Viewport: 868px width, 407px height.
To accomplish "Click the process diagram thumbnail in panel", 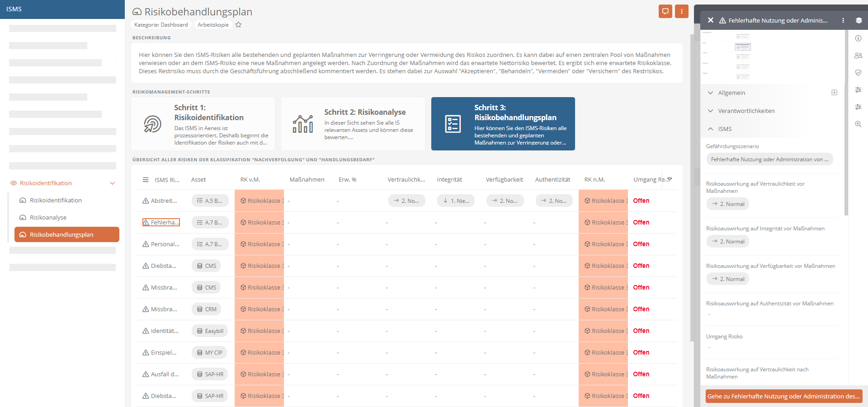I will 773,56.
